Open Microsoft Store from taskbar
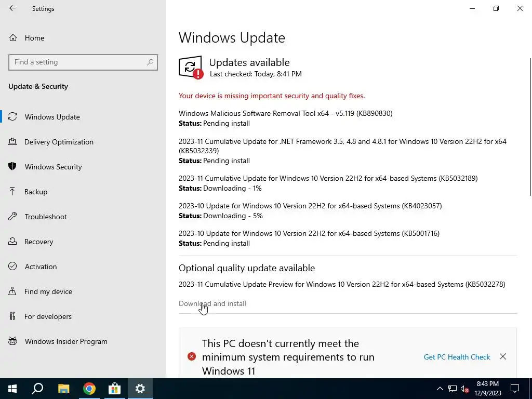532x399 pixels. (x=115, y=389)
